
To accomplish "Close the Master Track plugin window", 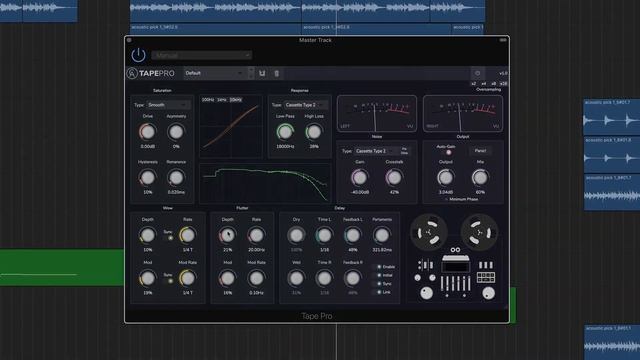I will pyautogui.click(x=129, y=40).
